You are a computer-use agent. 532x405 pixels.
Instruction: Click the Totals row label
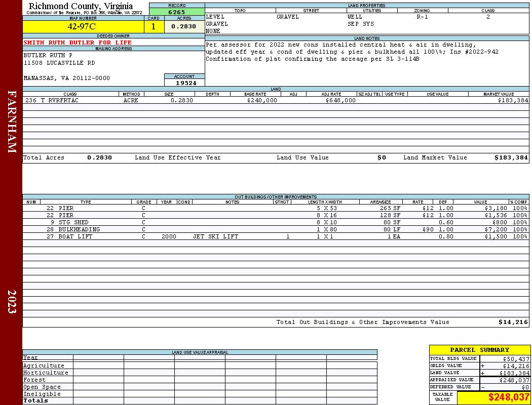[x=35, y=400]
